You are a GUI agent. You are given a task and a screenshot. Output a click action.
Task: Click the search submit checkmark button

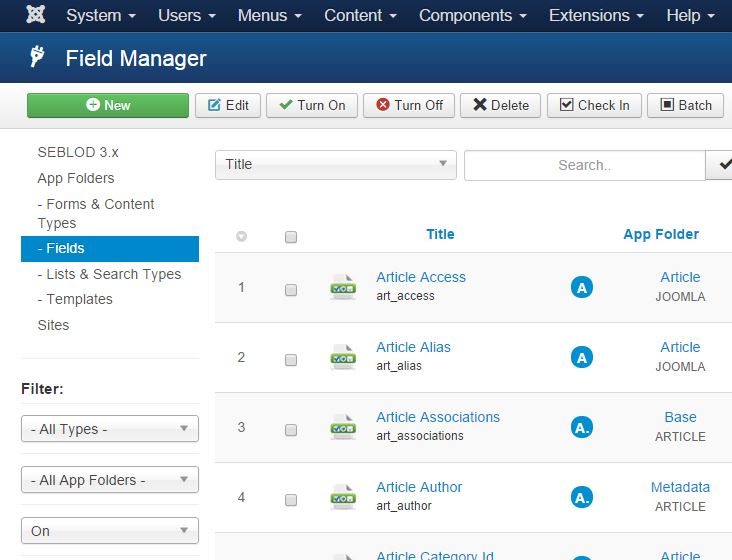pos(719,165)
